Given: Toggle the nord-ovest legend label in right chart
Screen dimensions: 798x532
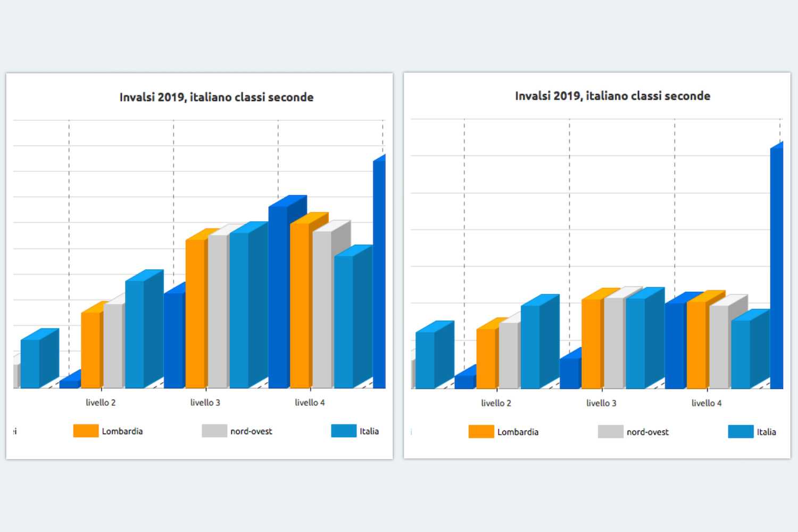Looking at the screenshot, I should [647, 432].
